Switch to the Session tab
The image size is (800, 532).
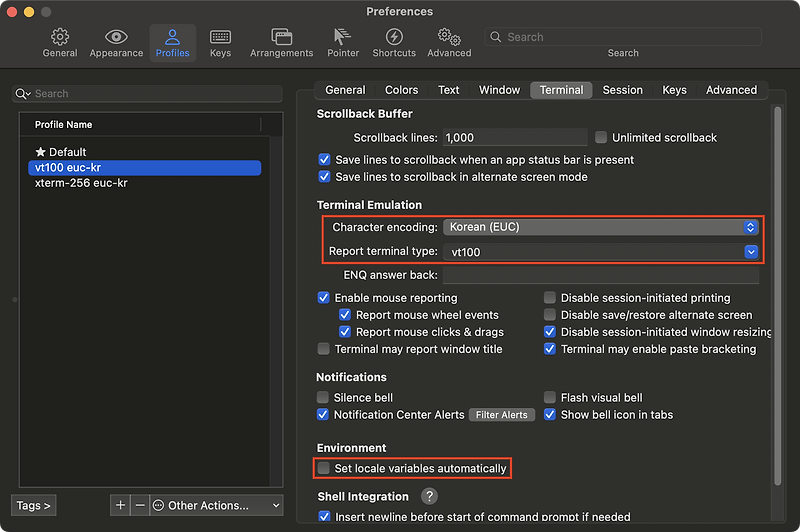(622, 90)
